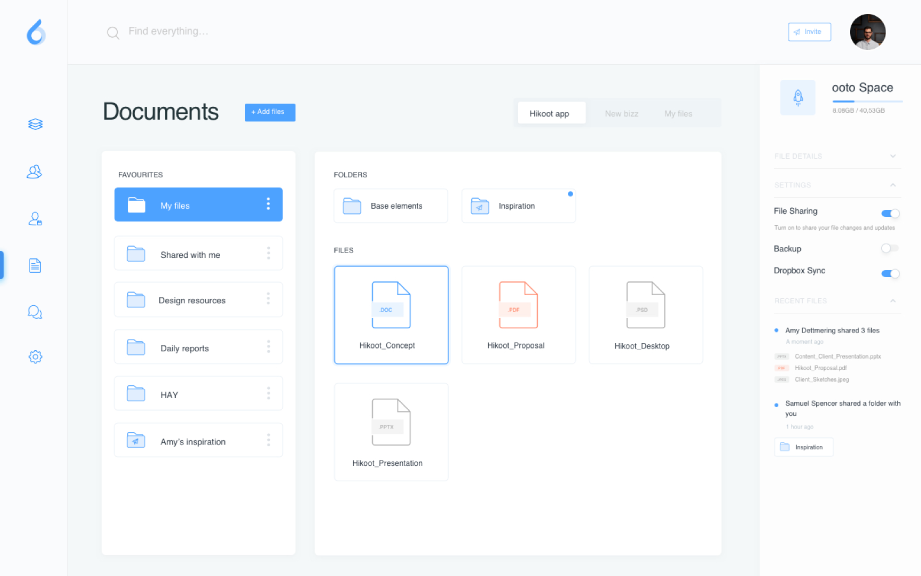Click the water drop logo icon
The width and height of the screenshot is (921, 576).
click(x=36, y=32)
